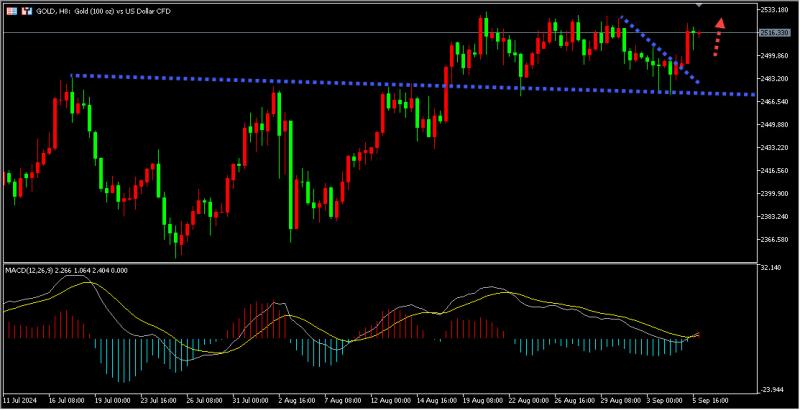Click the 2433.220 price scale value
Screen dimensions: 800x410
point(774,147)
